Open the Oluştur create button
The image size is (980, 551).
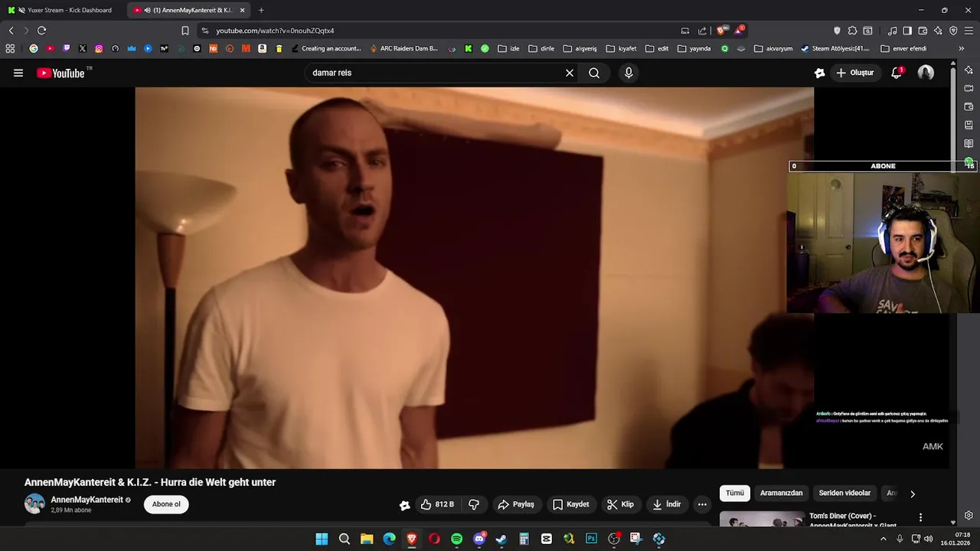point(855,73)
